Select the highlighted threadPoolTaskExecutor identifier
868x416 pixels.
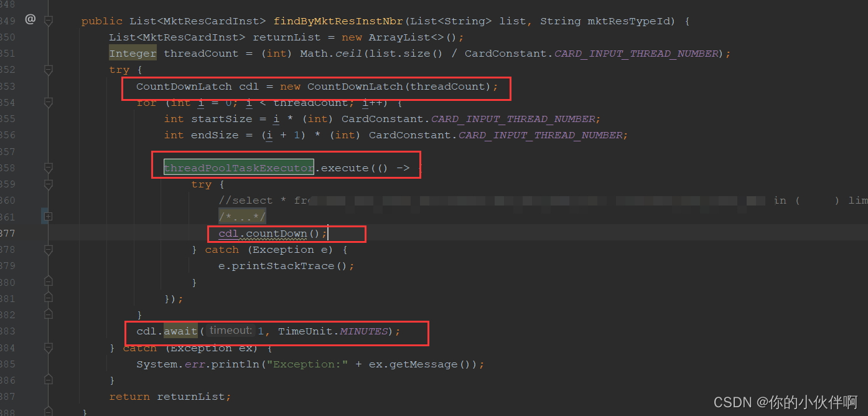(238, 167)
